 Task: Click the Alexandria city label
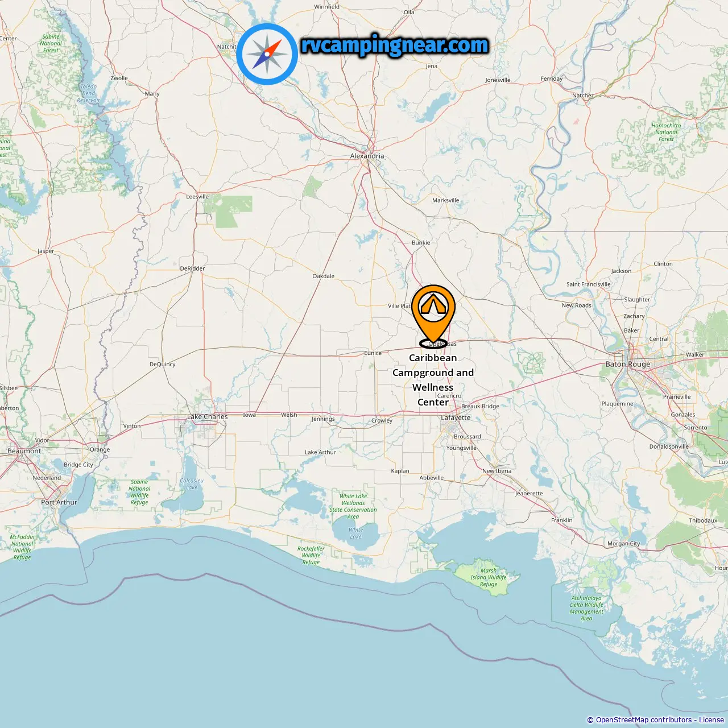click(x=367, y=156)
